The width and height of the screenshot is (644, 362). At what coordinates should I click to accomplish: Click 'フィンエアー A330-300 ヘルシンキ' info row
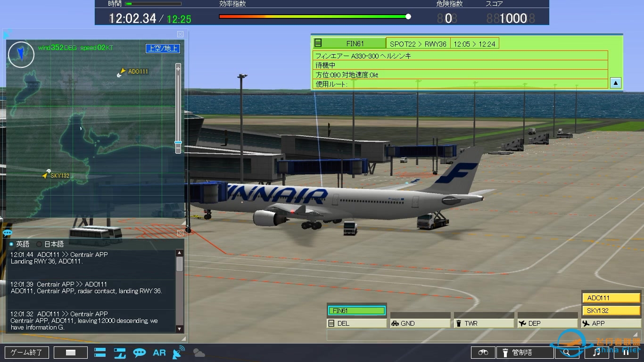[x=461, y=56]
